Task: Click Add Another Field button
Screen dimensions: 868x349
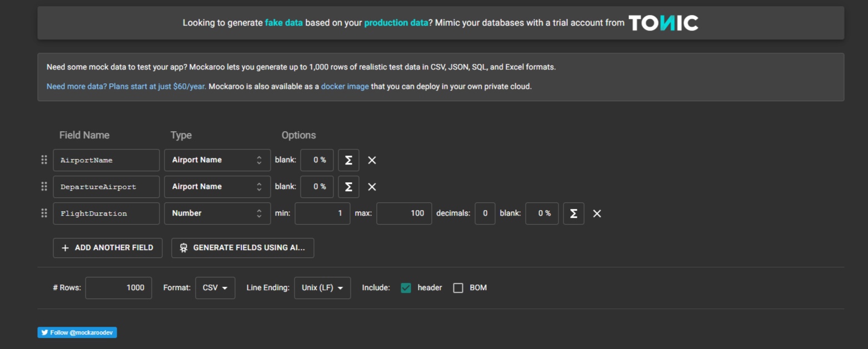Action: [x=108, y=248]
